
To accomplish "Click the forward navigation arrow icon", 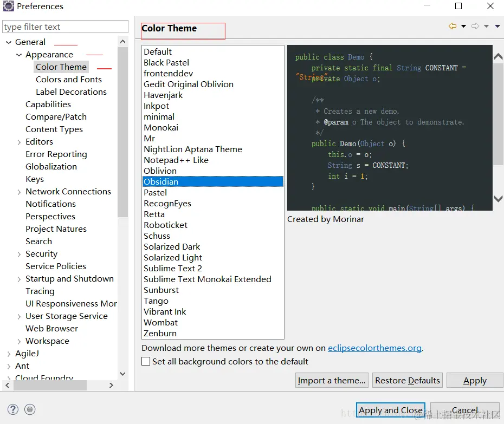I will (475, 26).
